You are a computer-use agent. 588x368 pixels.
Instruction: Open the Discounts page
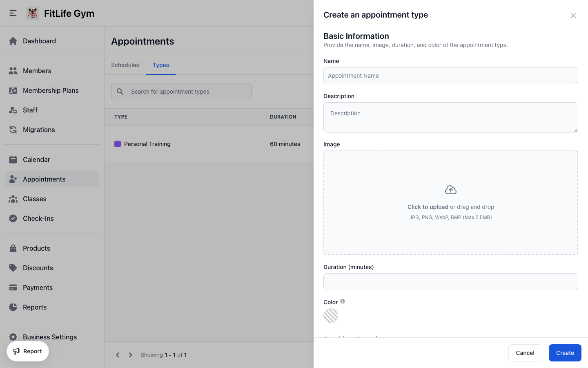point(38,268)
